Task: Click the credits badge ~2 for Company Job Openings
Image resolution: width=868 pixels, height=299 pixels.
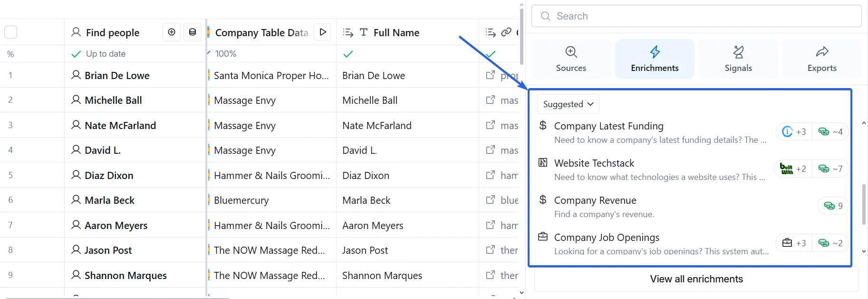Action: (830, 243)
